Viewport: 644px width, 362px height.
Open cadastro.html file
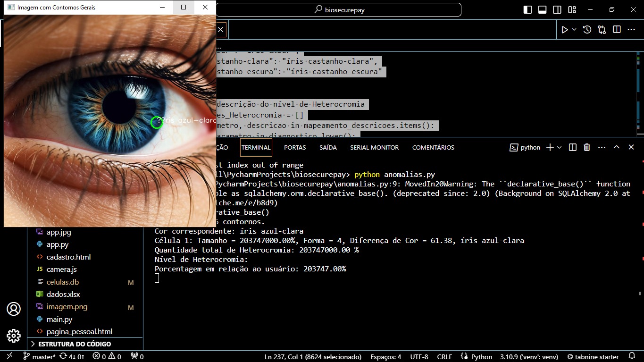(85, 257)
